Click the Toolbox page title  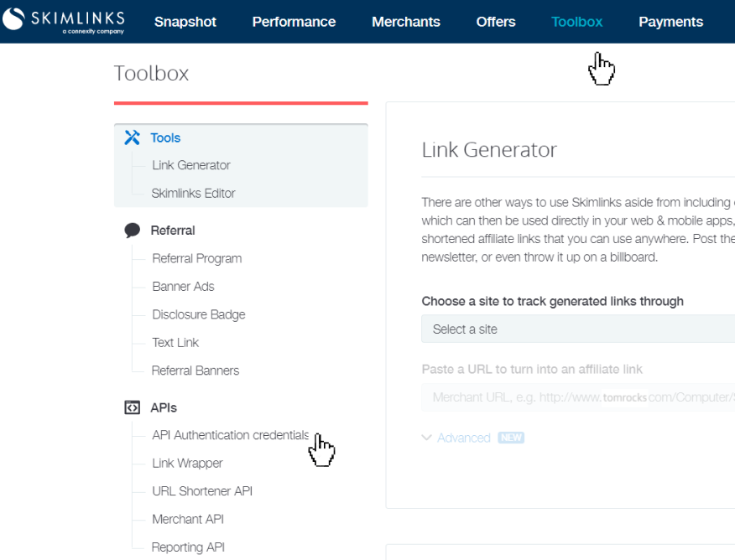pyautogui.click(x=151, y=74)
